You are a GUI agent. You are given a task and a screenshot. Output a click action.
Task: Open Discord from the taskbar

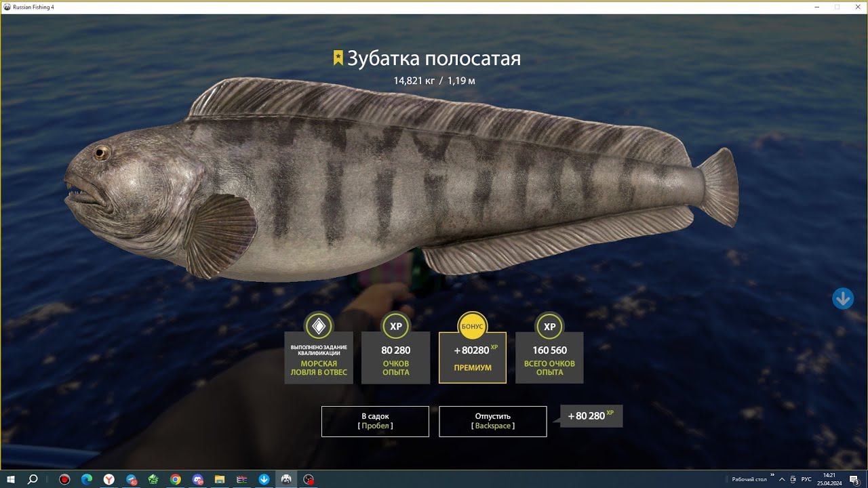point(198,479)
